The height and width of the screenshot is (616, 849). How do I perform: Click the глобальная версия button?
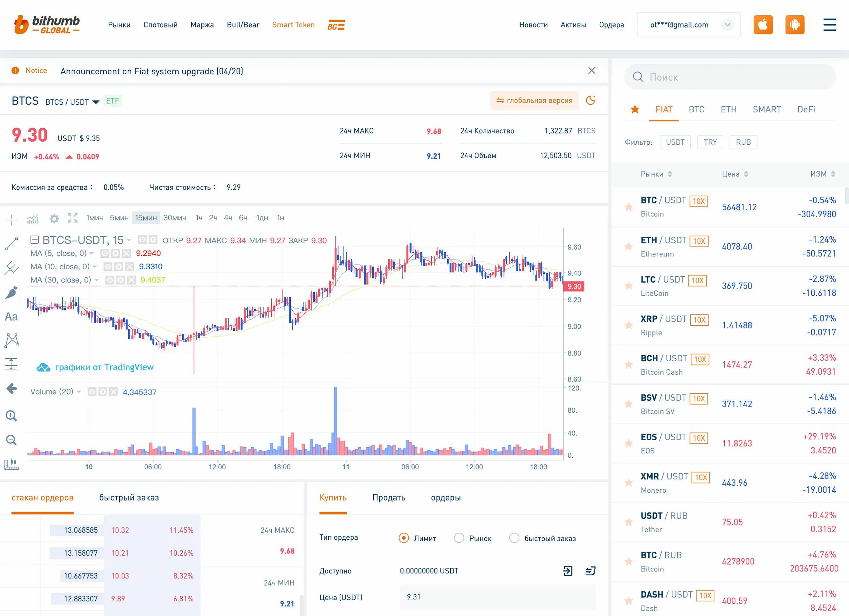pos(534,100)
